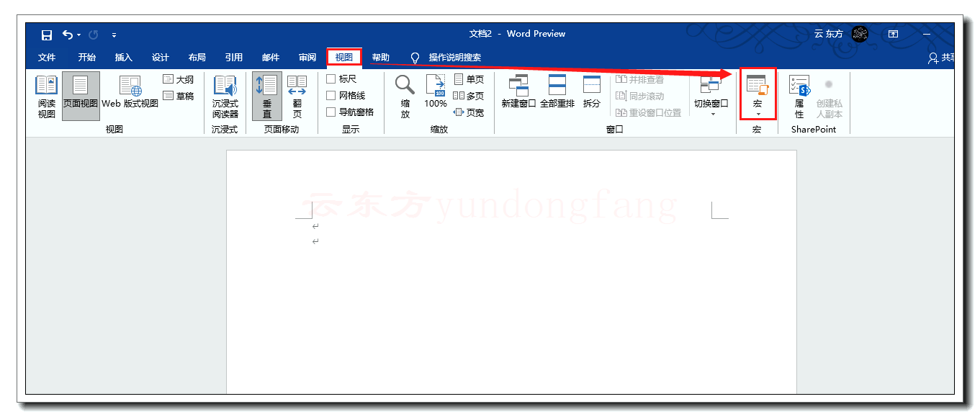Switch to 草稿 view
980x417 pixels.
click(178, 96)
